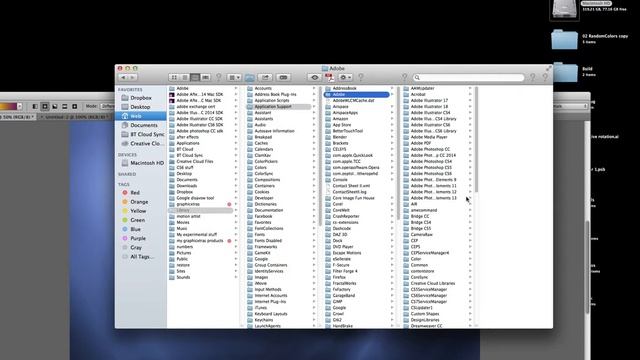Image resolution: width=640 pixels, height=360 pixels.
Task: Click the red PDF toolbar icon
Action: click(329, 78)
